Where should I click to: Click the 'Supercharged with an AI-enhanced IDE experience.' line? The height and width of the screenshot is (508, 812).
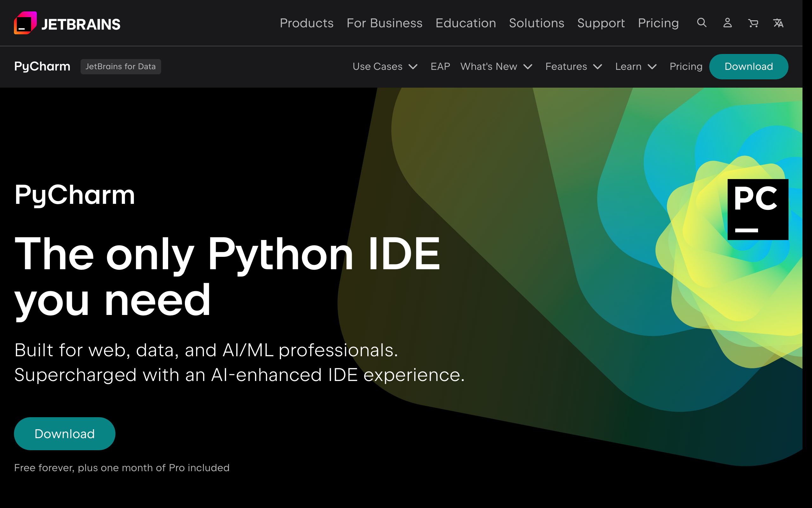[x=239, y=375]
